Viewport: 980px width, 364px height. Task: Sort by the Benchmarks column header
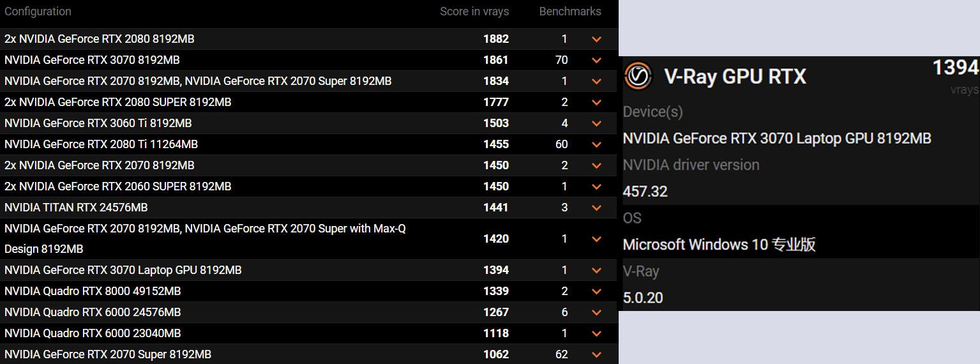click(x=569, y=11)
